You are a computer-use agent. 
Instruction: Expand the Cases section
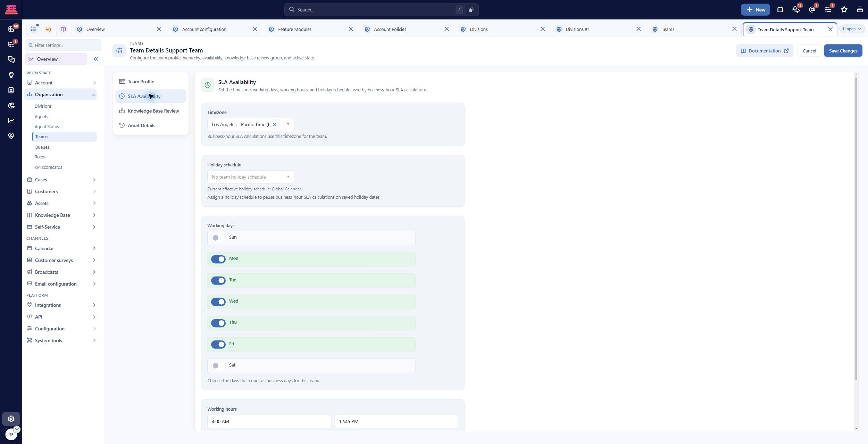coord(61,180)
